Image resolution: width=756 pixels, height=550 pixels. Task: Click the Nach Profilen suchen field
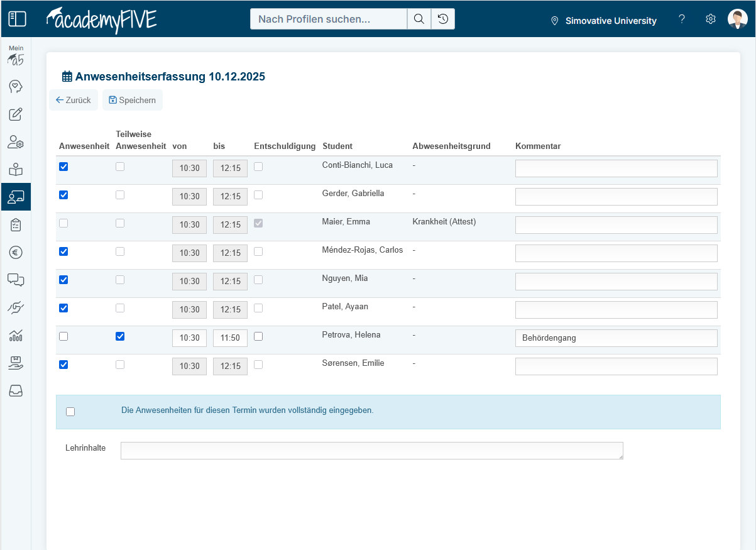329,19
